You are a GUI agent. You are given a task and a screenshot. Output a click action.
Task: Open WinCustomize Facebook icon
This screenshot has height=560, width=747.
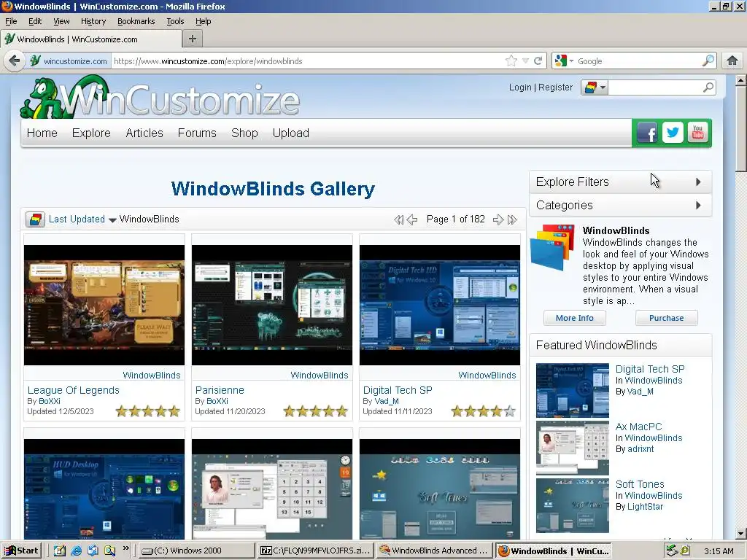(x=648, y=133)
